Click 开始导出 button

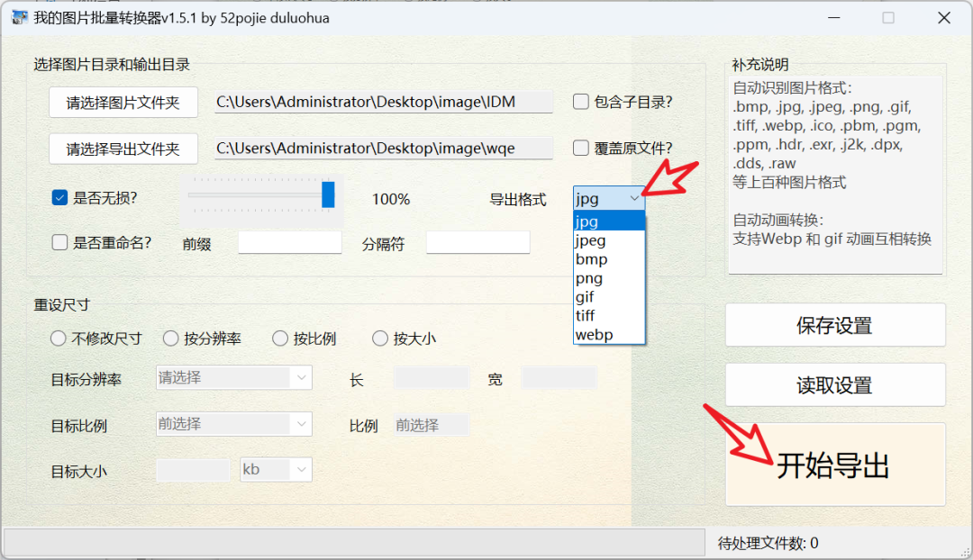[835, 465]
